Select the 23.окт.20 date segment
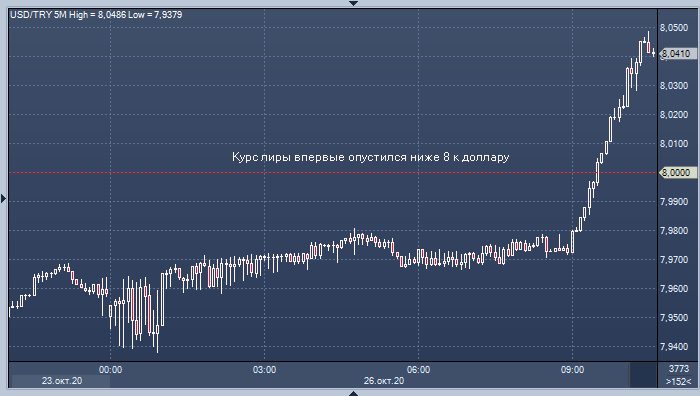Image resolution: width=700 pixels, height=396 pixels. pos(62,381)
